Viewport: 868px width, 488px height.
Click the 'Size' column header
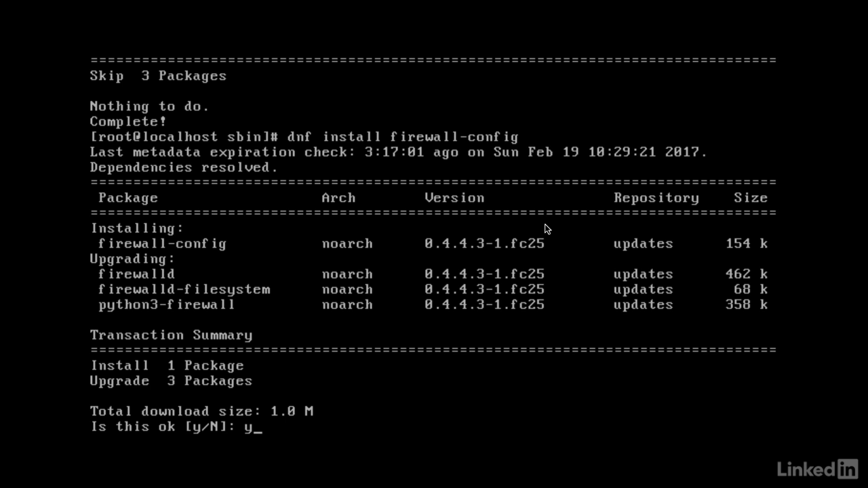(750, 198)
